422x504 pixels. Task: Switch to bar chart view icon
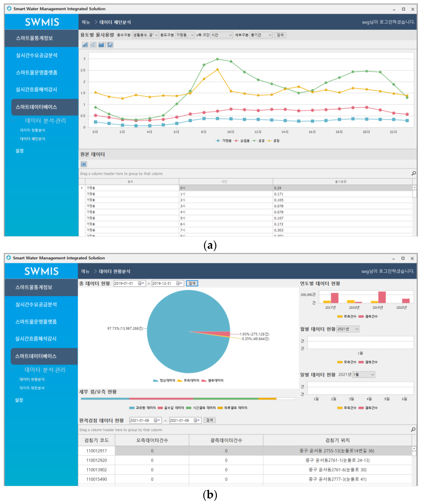point(85,45)
